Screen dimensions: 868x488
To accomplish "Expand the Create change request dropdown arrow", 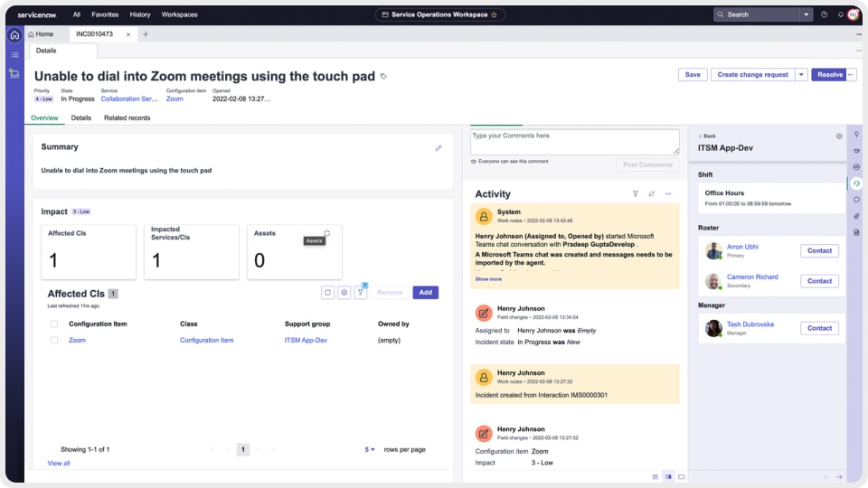I will (801, 75).
